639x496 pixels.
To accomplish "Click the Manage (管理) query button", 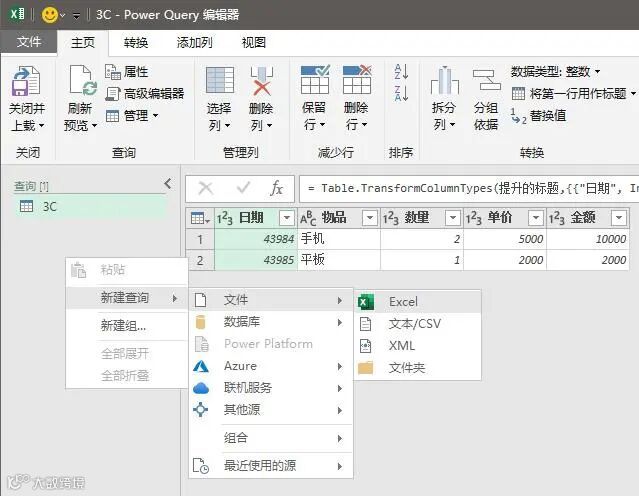I will pyautogui.click(x=132, y=116).
